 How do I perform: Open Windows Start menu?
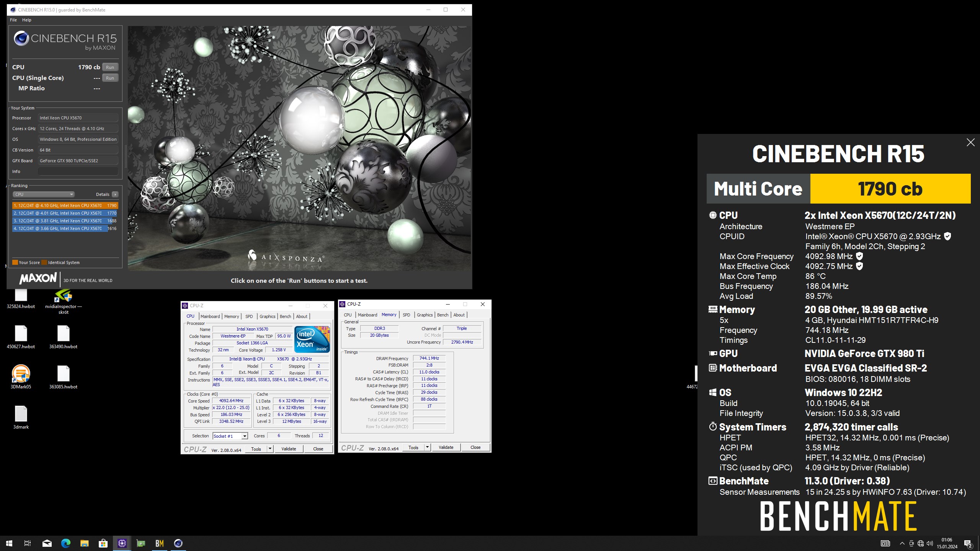click(9, 543)
